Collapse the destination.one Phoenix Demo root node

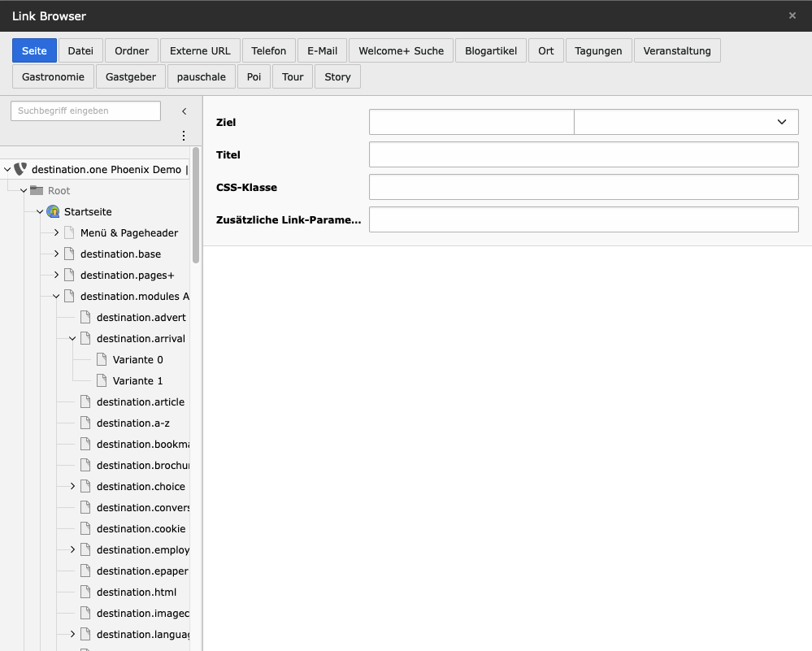[7, 169]
